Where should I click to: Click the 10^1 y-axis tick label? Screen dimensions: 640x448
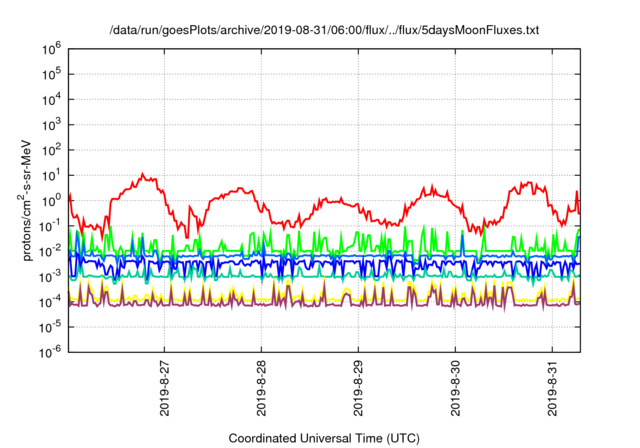(51, 176)
